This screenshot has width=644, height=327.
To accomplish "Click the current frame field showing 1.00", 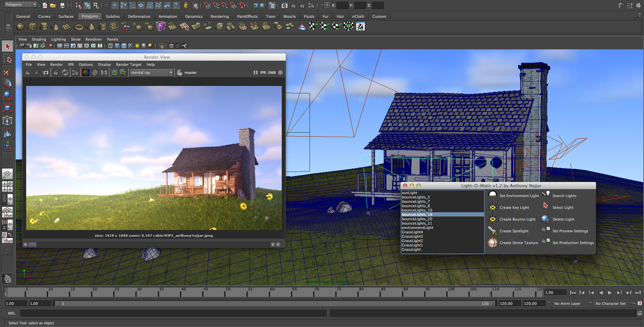I will click(x=555, y=292).
